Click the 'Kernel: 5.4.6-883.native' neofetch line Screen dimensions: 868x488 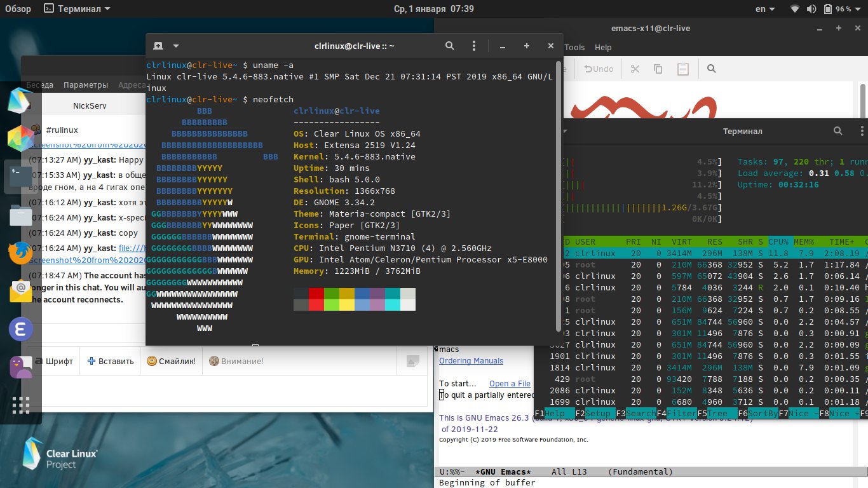355,156
